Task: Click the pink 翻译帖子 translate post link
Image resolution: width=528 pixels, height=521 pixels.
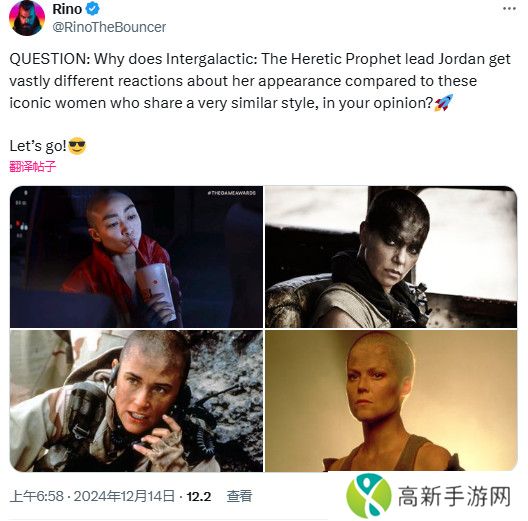Action: point(32,166)
